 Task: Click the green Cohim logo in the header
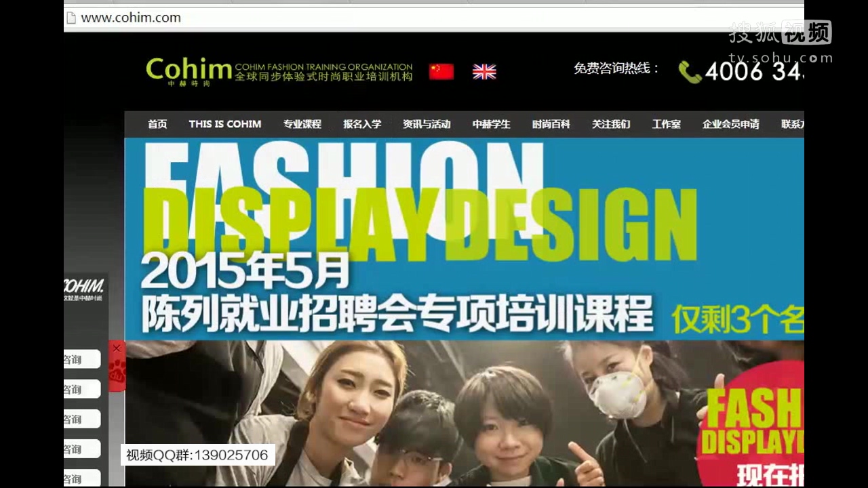point(189,70)
